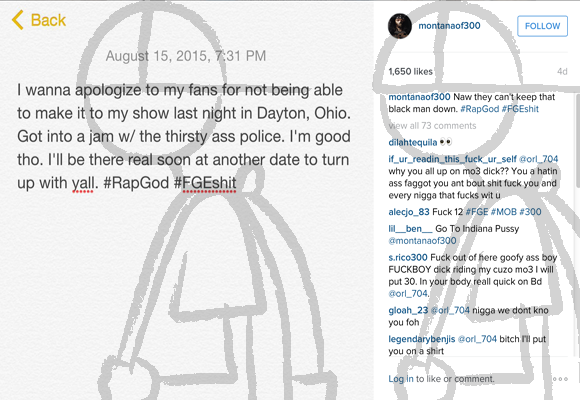View dilahtequila commenter profile
Viewport: 580px width, 400px height.
point(412,142)
